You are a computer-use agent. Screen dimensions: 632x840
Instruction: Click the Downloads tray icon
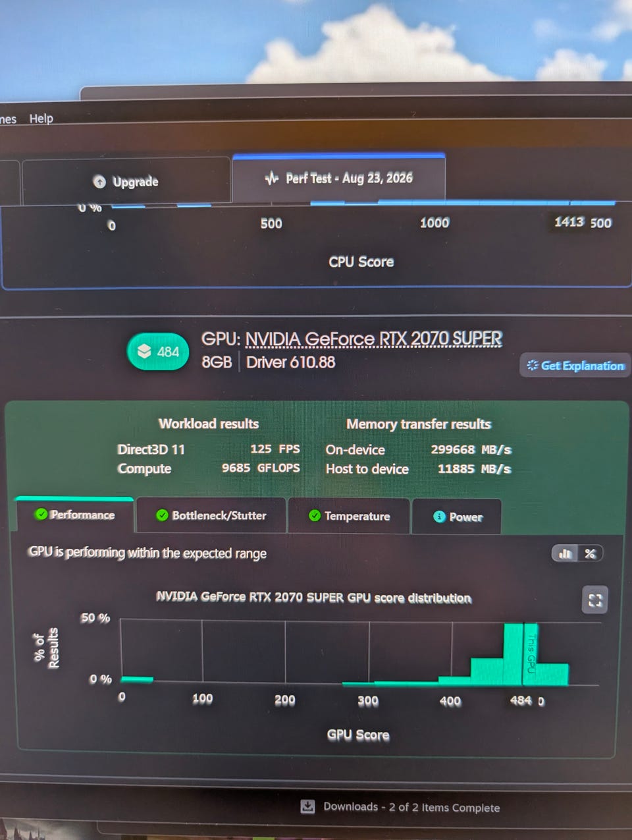307,806
